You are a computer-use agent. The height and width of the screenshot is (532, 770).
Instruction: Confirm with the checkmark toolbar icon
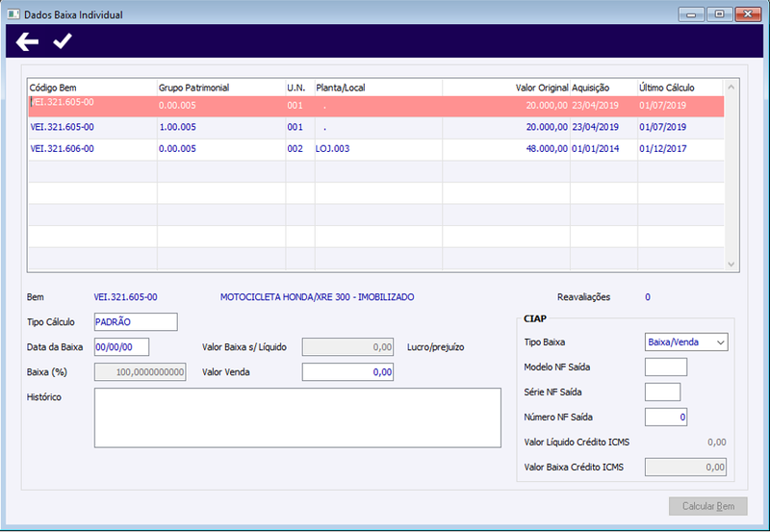[63, 41]
